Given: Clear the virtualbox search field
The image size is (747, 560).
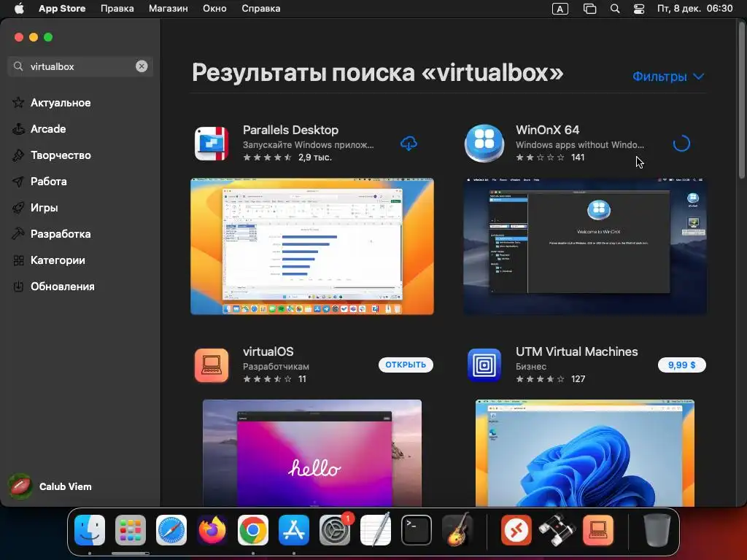Looking at the screenshot, I should tap(142, 66).
